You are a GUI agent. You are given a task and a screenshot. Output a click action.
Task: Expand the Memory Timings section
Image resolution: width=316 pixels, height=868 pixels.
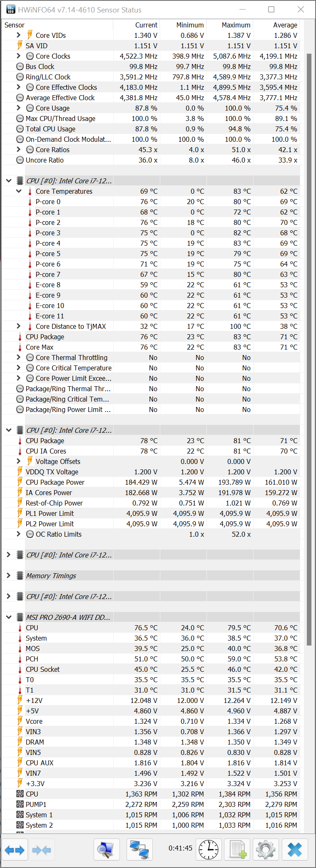(x=8, y=576)
